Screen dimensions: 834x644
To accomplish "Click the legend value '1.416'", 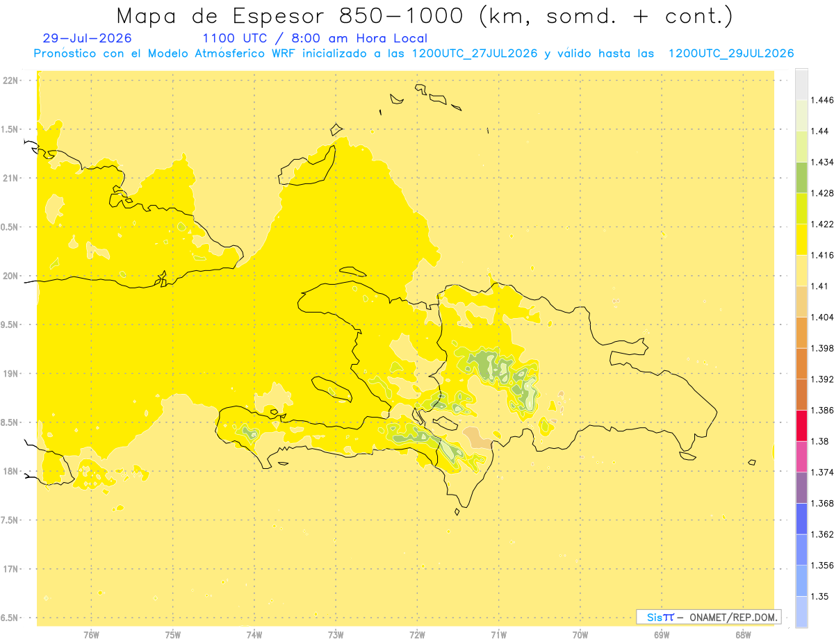I will tap(822, 255).
